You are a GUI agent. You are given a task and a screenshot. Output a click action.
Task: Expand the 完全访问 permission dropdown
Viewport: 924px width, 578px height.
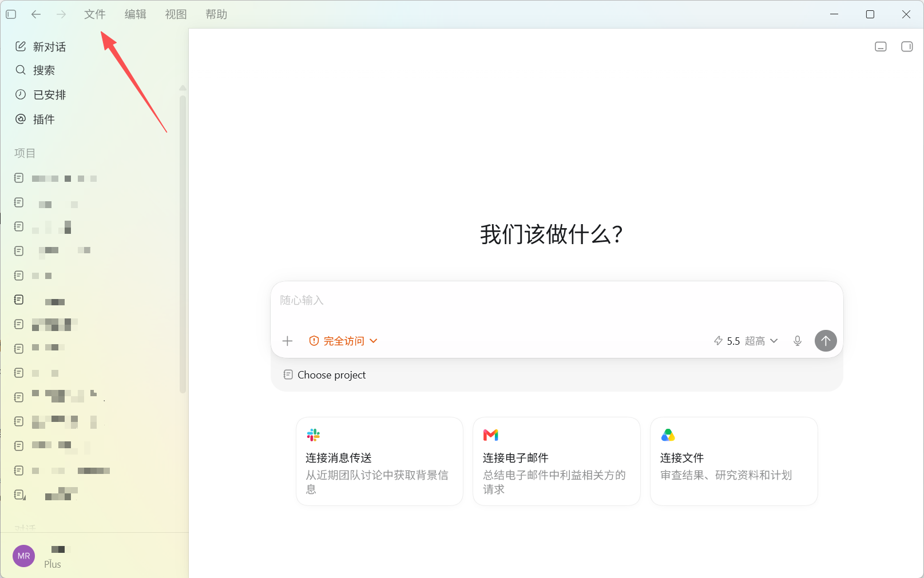point(343,341)
